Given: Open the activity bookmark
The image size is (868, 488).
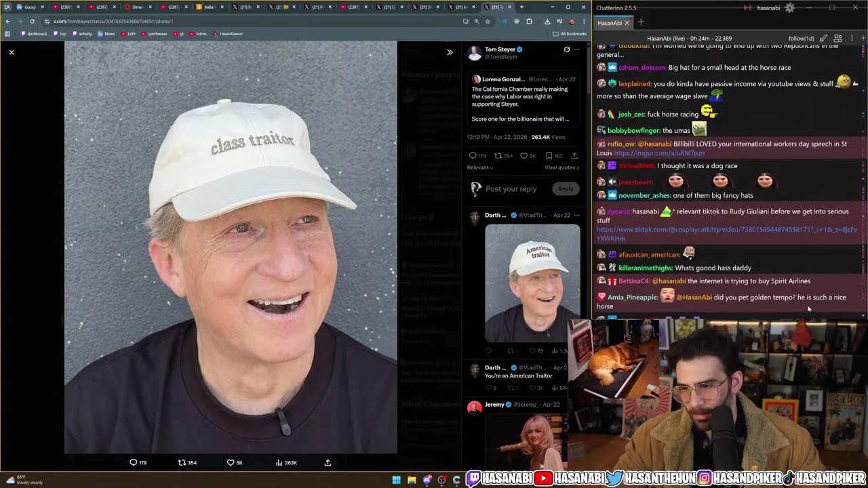Looking at the screenshot, I should pos(82,33).
